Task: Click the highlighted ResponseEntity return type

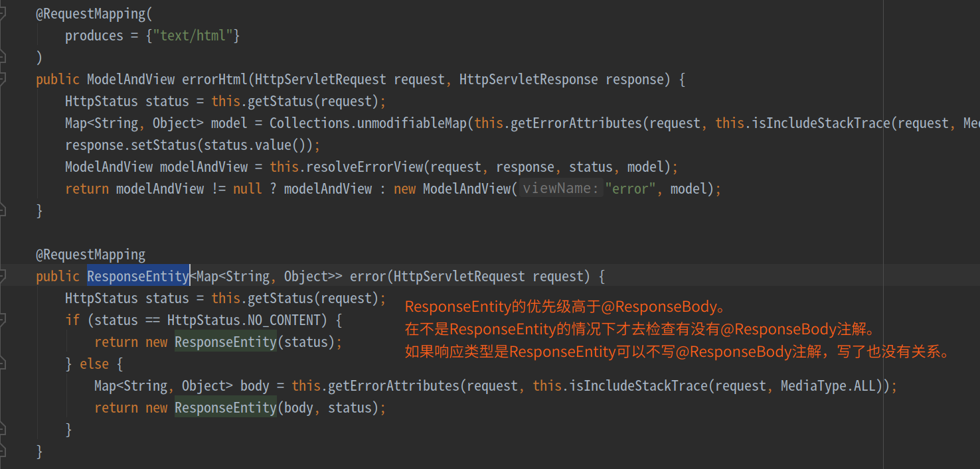Action: pos(138,276)
